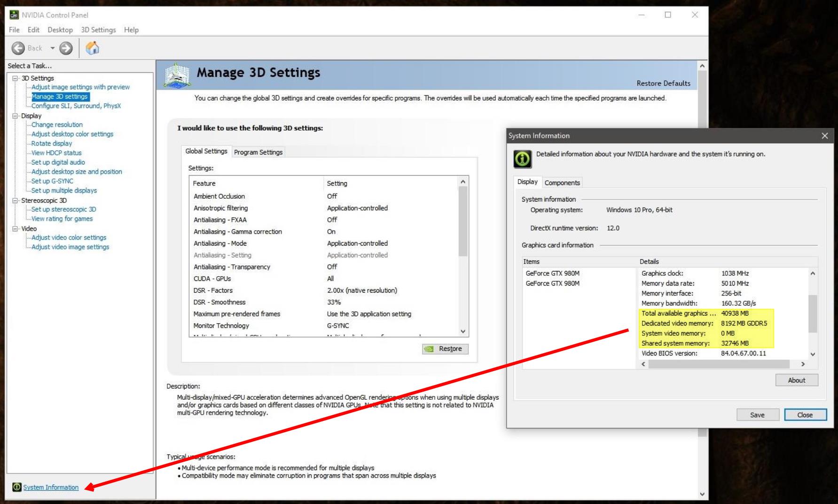Select the first GeForce GTX 980M item
Image resolution: width=838 pixels, height=504 pixels.
tap(553, 273)
